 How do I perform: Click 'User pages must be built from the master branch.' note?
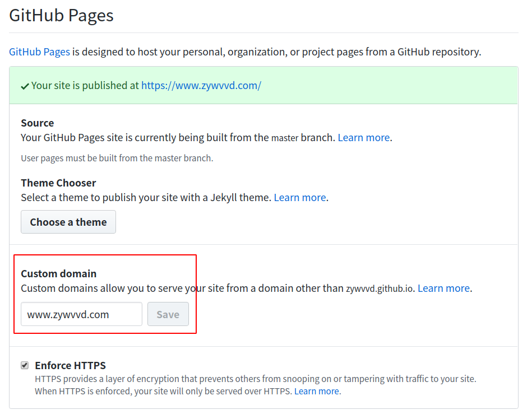tap(117, 159)
